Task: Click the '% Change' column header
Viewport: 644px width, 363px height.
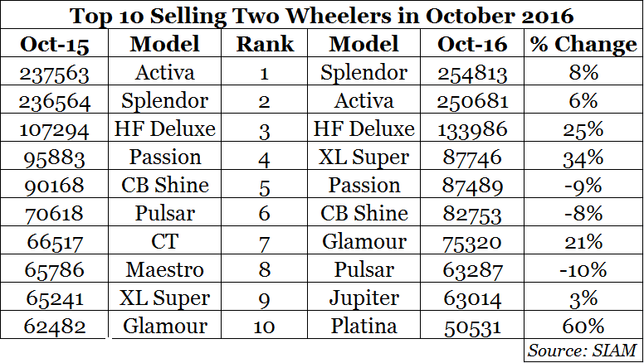Action: 584,45
